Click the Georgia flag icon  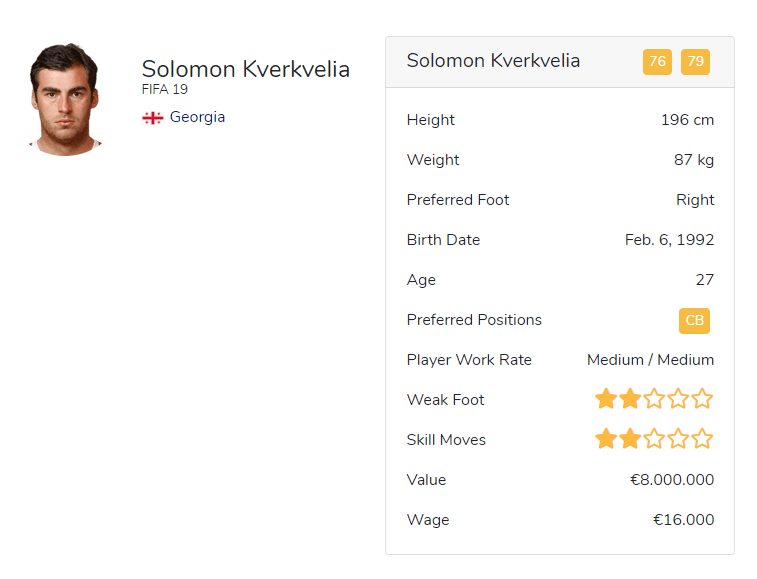(x=152, y=118)
